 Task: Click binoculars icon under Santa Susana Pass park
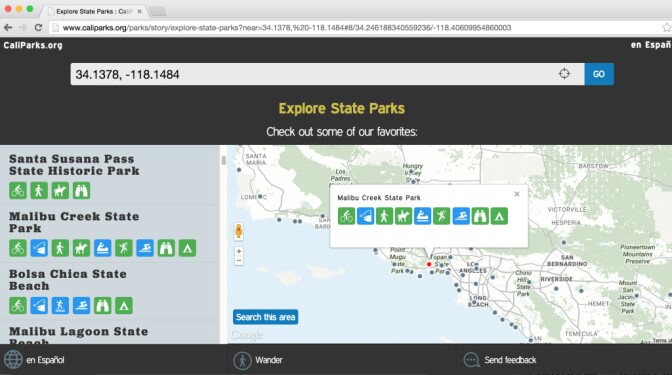click(81, 191)
